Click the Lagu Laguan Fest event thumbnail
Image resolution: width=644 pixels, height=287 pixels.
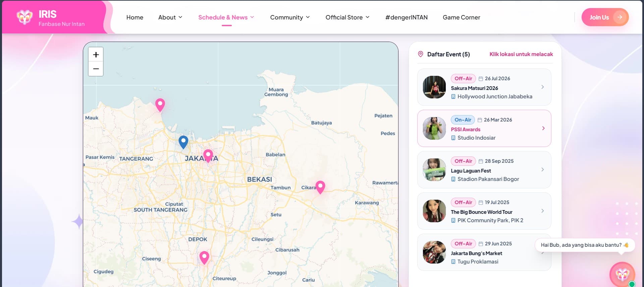(x=434, y=170)
